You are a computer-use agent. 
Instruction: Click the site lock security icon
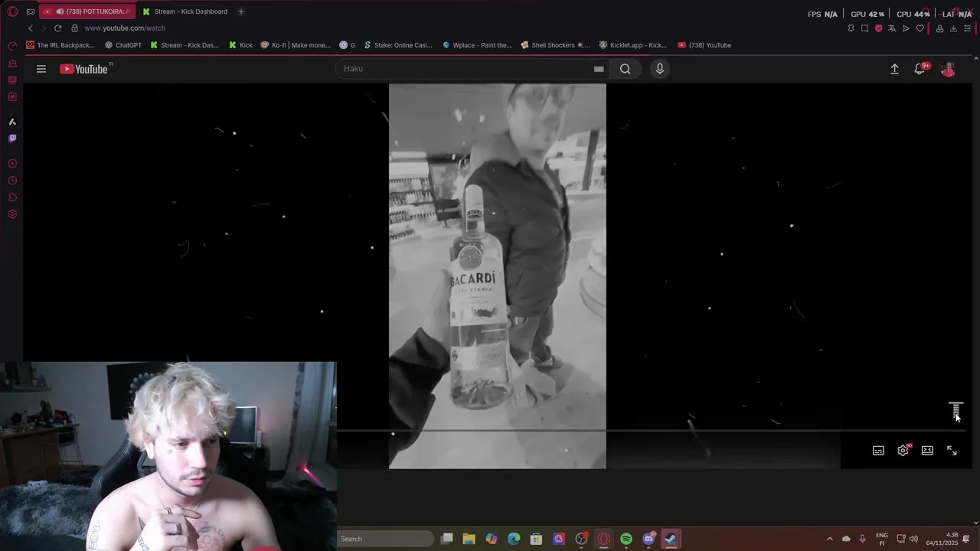tap(74, 28)
